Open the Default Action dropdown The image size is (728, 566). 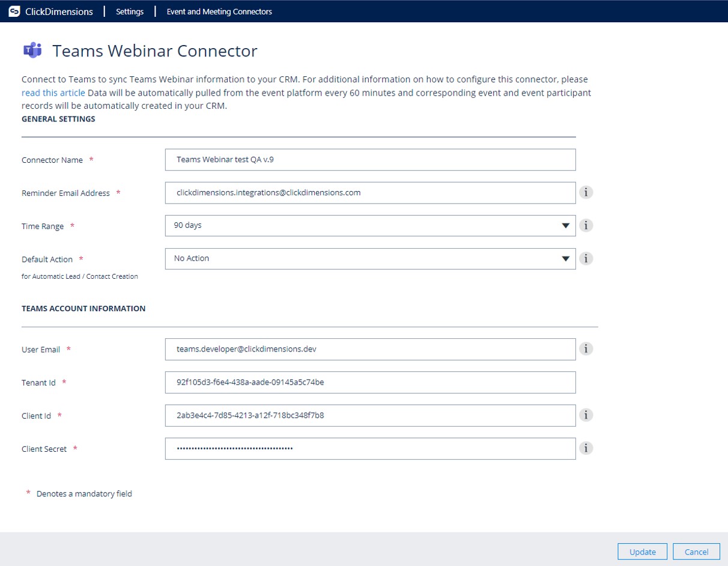point(370,259)
